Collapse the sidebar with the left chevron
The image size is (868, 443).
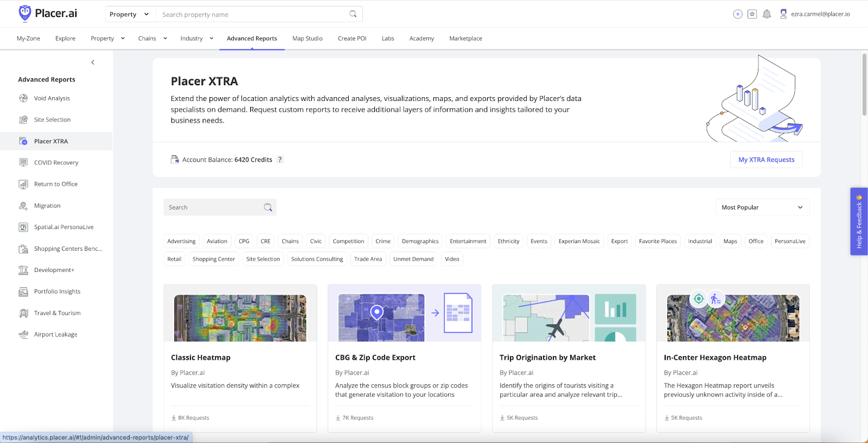click(93, 62)
